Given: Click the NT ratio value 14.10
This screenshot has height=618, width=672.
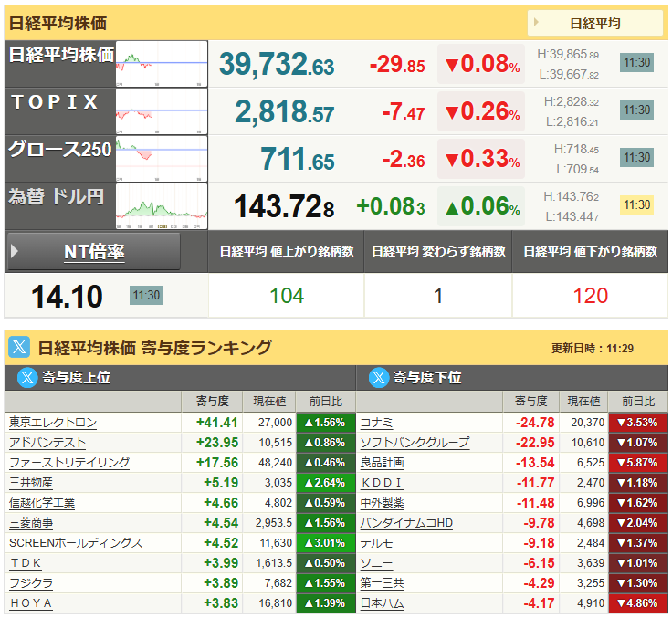Looking at the screenshot, I should 67,297.
